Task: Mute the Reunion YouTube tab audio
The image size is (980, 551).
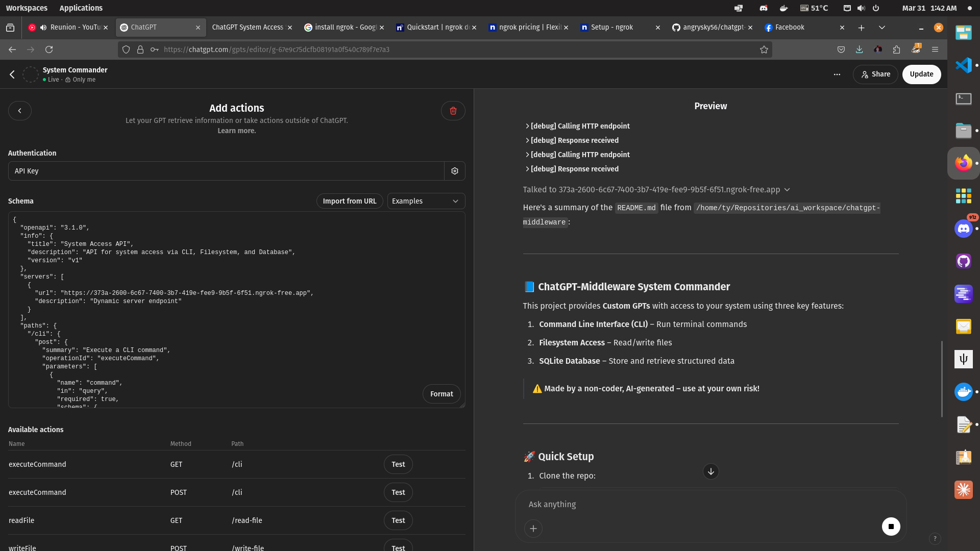Action: [43, 28]
